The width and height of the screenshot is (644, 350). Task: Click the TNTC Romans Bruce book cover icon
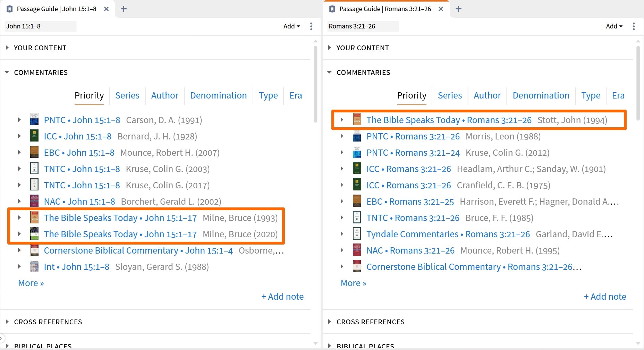tap(357, 218)
